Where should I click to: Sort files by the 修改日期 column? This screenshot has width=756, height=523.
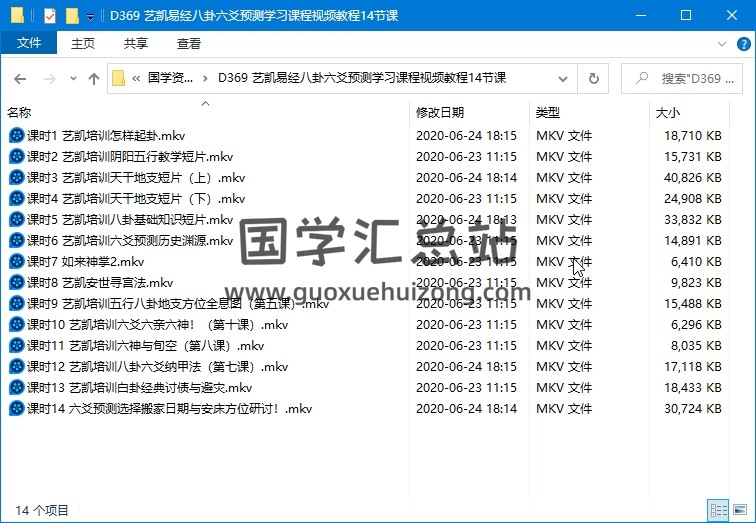(440, 113)
